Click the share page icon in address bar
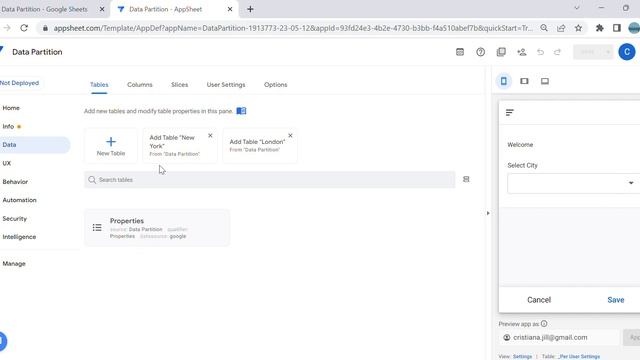This screenshot has width=640, height=360. coord(561,28)
